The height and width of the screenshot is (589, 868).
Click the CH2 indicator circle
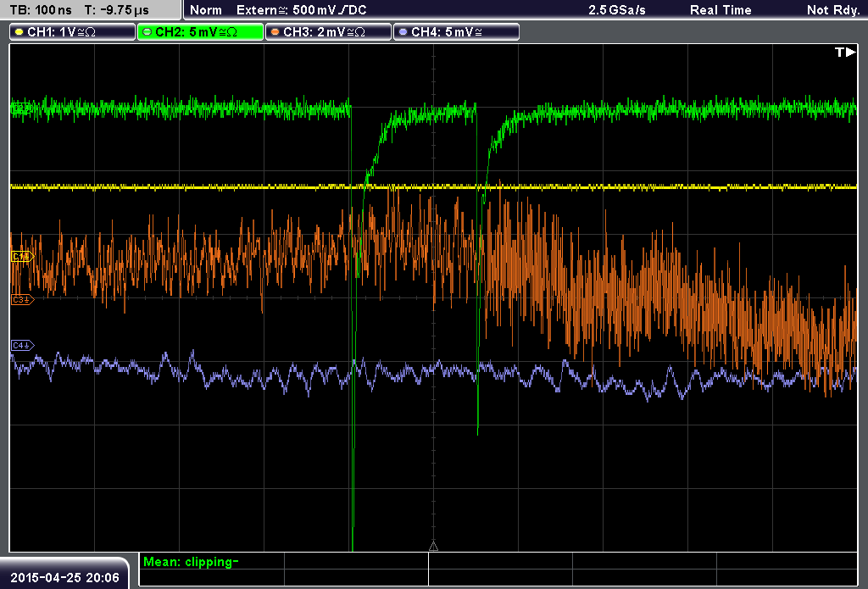[147, 32]
